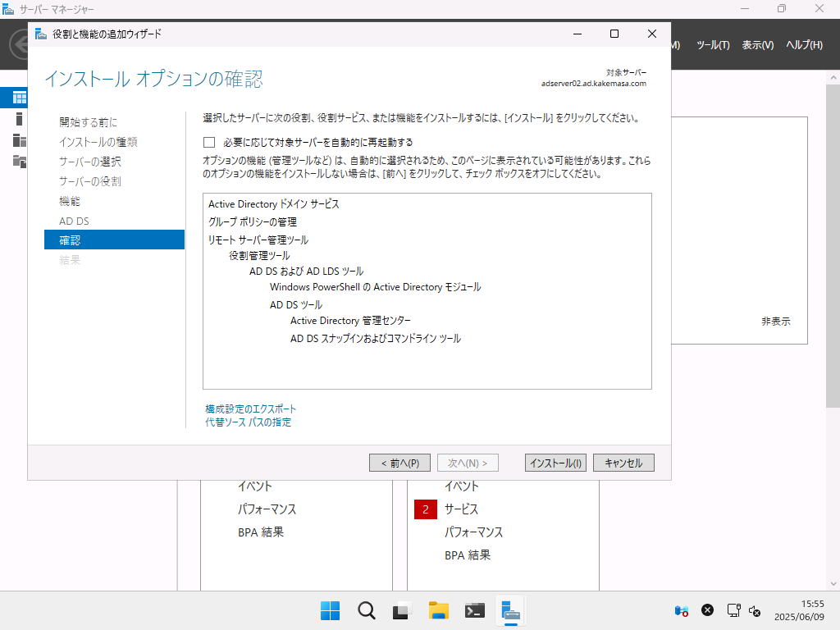This screenshot has width=840, height=630.
Task: Open イベント in the left server tile
Action: [x=255, y=486]
